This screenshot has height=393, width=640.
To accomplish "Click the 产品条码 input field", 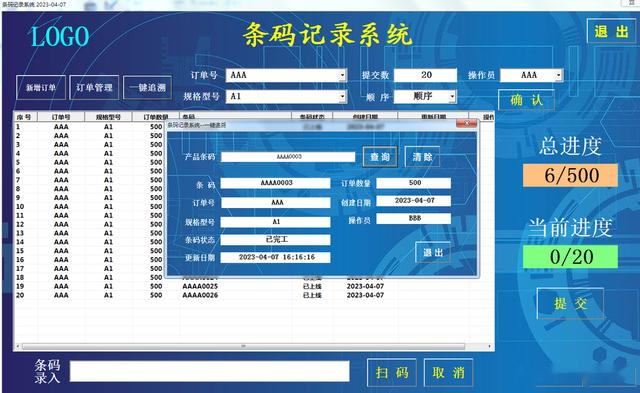I will (x=288, y=157).
